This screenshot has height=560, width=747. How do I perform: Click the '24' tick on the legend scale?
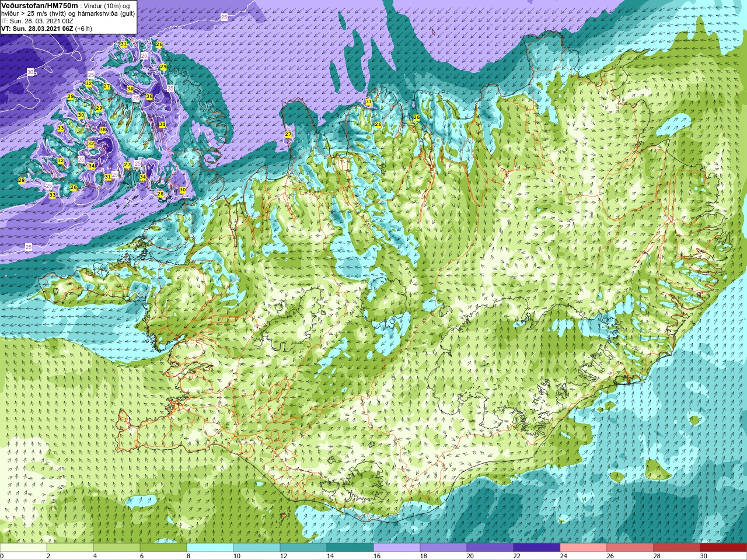tap(563, 556)
